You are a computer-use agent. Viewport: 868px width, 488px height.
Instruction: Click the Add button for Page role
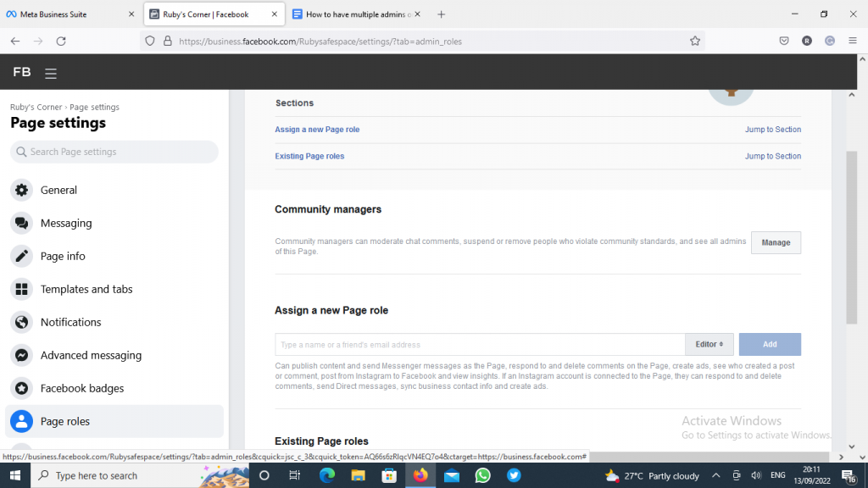click(x=770, y=344)
